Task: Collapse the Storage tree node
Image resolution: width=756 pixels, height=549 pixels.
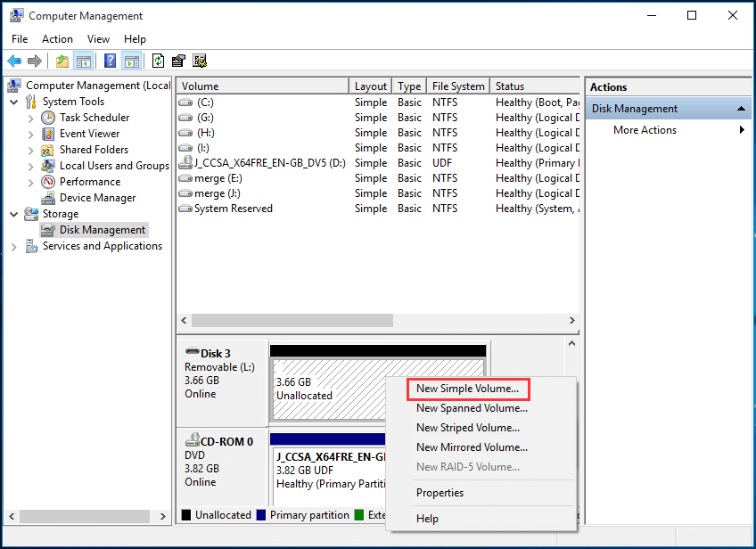Action: [12, 213]
